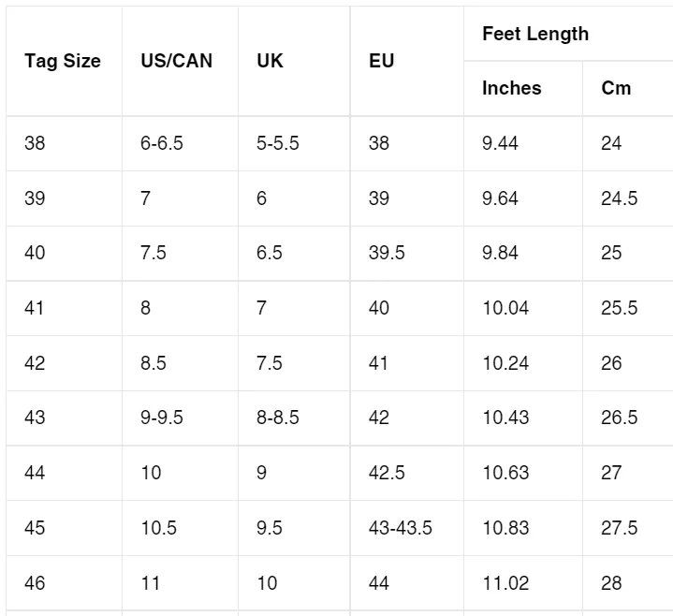Select the Inches subheader cell

523,88
